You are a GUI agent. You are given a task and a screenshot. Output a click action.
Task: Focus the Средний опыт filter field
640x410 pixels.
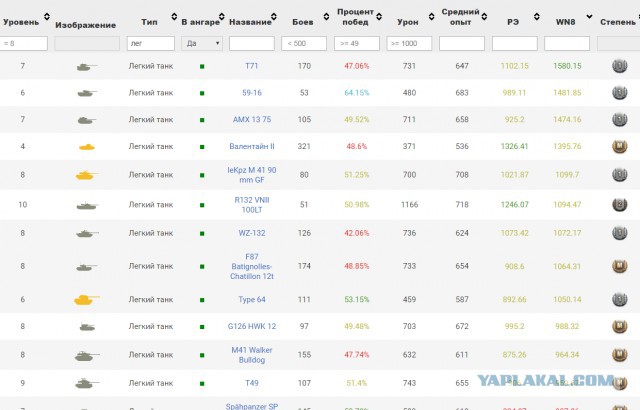[462, 43]
